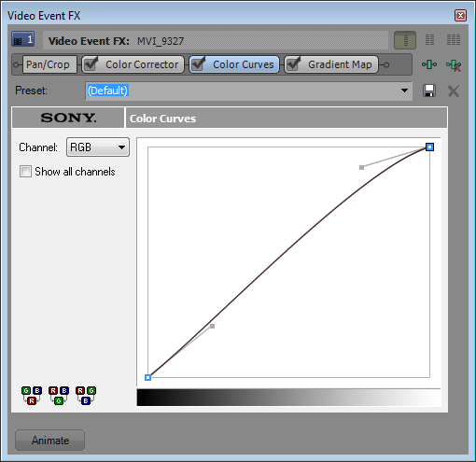Viewport: 476px width, 462px height.
Task: Toggle the Color Curves effect checkbox
Action: [198, 64]
